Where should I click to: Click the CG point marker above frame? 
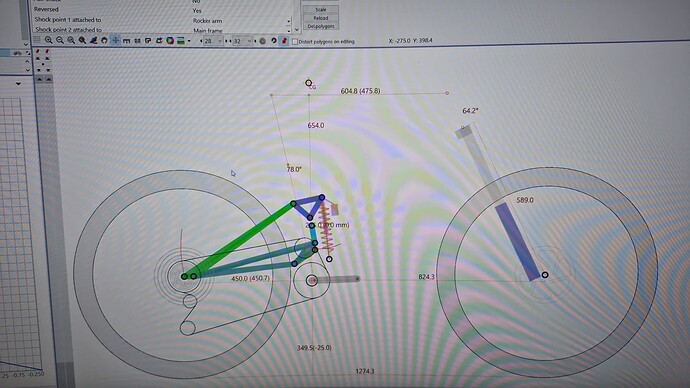[308, 83]
